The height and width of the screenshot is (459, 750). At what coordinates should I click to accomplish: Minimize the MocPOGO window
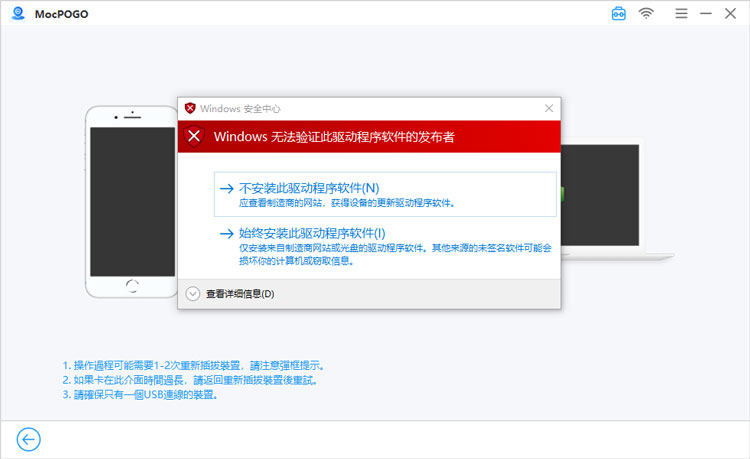(707, 13)
